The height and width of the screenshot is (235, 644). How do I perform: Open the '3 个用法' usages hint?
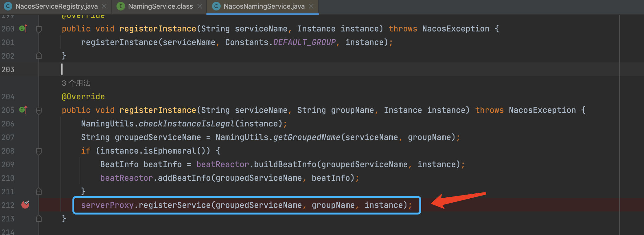coord(76,83)
